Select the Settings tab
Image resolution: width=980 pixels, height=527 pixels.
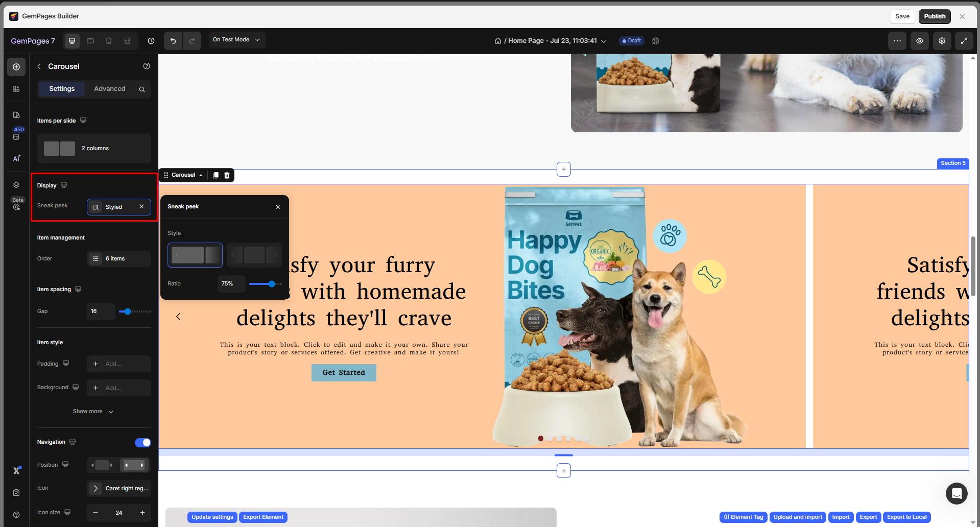tap(62, 89)
